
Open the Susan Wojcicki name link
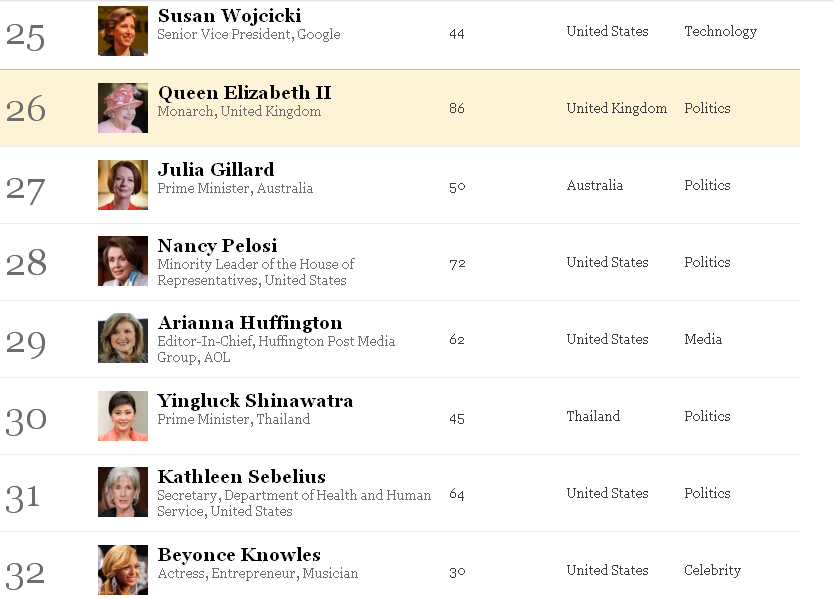(x=230, y=16)
